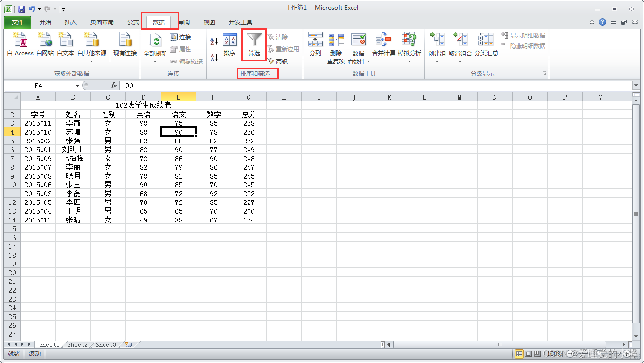Click the insert function fx icon
644x363 pixels.
coord(113,85)
